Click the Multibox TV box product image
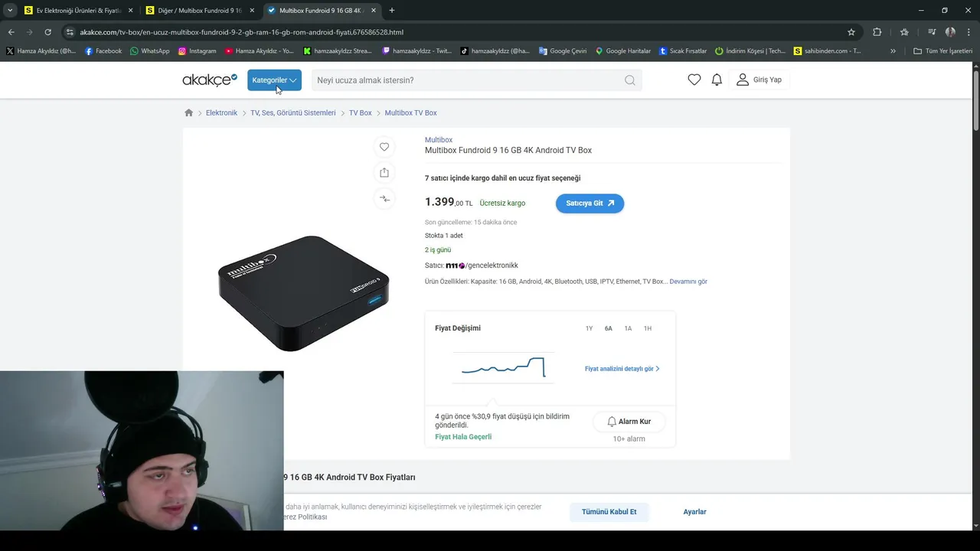The image size is (980, 551). (304, 293)
